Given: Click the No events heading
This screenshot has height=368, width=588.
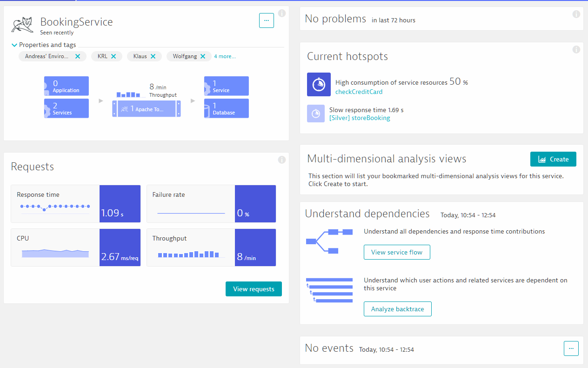Looking at the screenshot, I should pos(329,348).
